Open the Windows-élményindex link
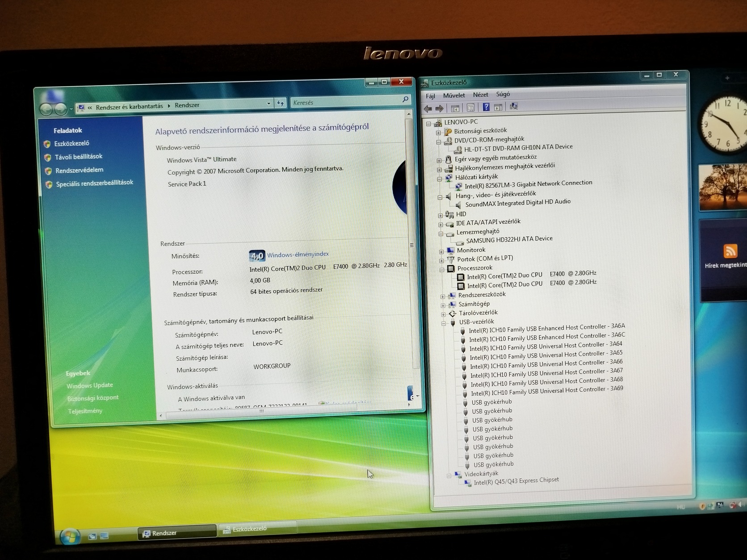 (x=298, y=255)
